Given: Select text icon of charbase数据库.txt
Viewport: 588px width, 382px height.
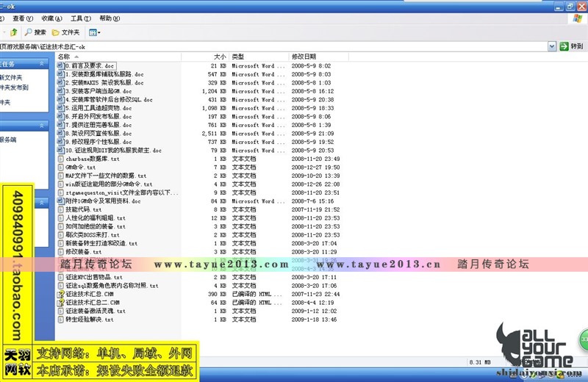Looking at the screenshot, I should pos(60,159).
